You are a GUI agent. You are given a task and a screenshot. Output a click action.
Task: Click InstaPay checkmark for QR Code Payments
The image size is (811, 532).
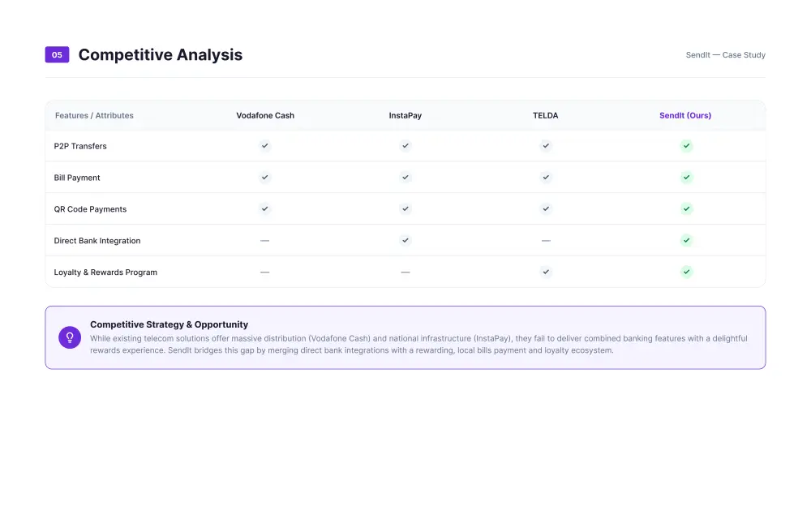pyautogui.click(x=405, y=209)
